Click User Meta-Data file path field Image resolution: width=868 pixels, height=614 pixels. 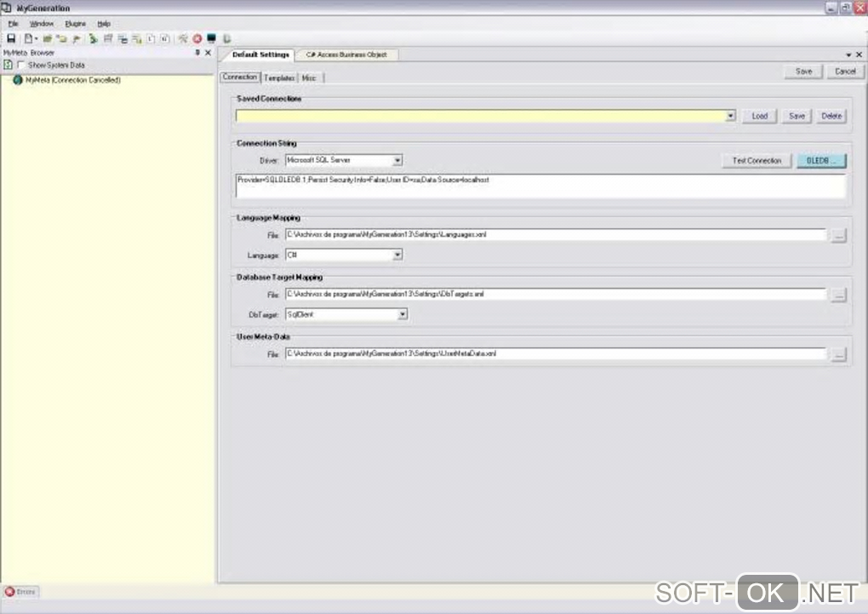[556, 353]
